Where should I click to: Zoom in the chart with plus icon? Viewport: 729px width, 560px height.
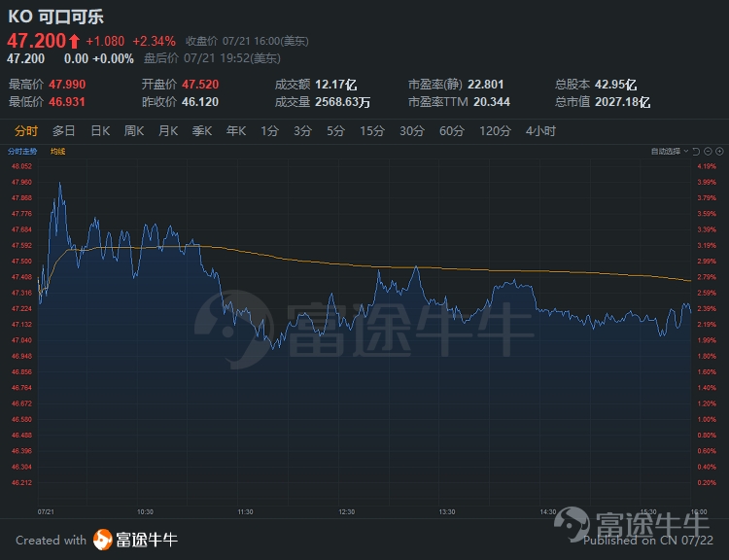[x=719, y=151]
